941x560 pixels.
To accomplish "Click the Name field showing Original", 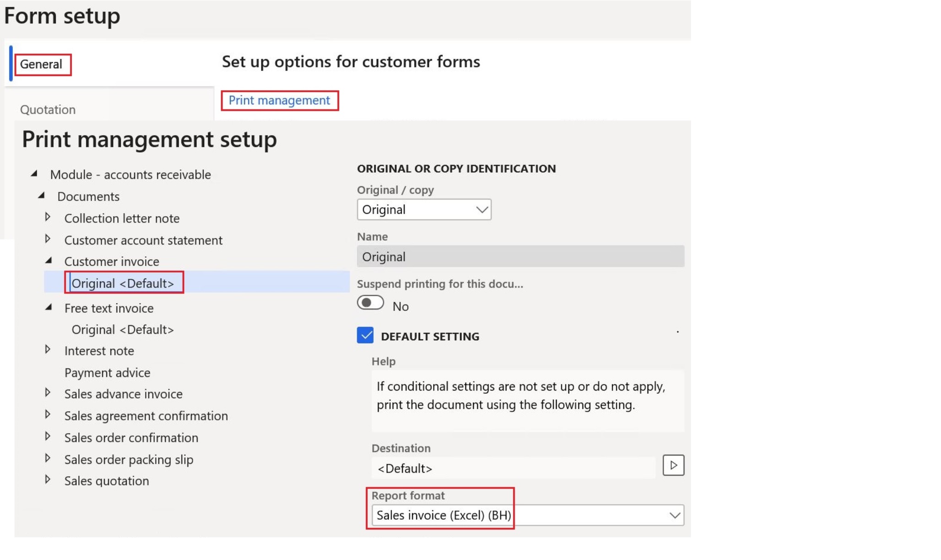I will [521, 257].
